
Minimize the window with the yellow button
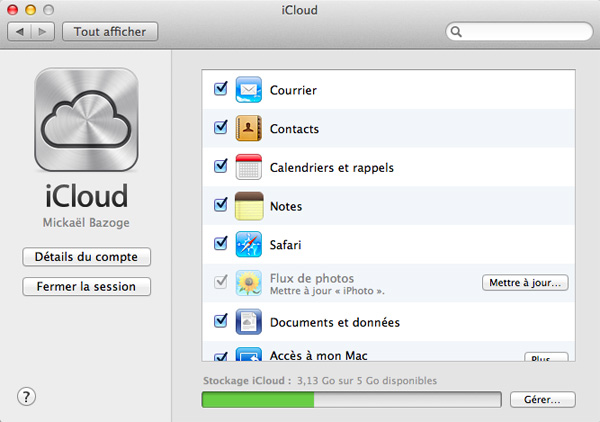pos(31,10)
